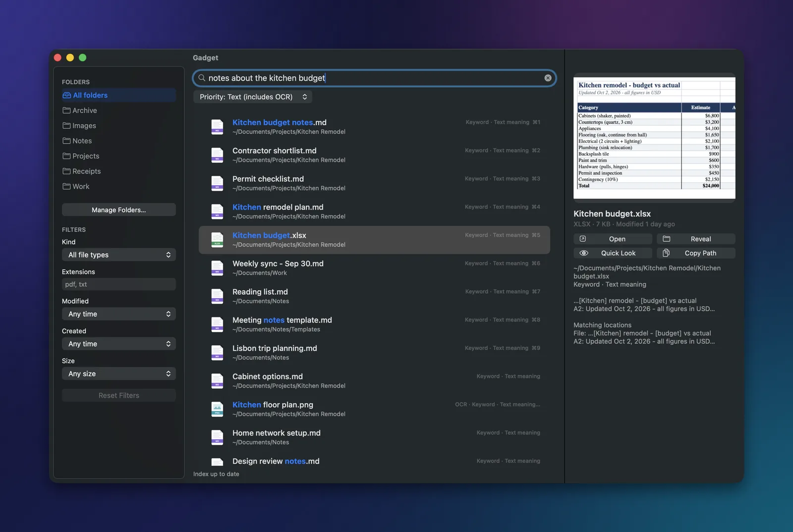The height and width of the screenshot is (532, 793).
Task: Click PNG icon of Kitchen floor plan.png
Action: 217,409
